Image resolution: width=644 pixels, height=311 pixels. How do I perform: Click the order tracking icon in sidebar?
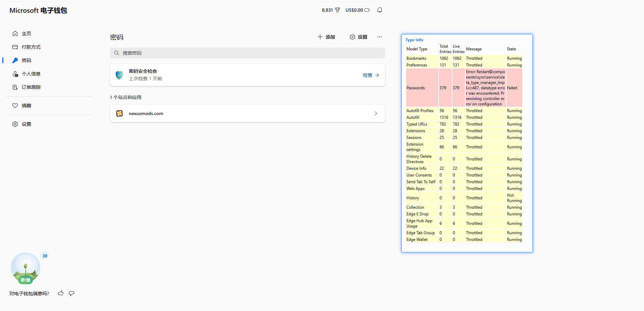(x=15, y=87)
